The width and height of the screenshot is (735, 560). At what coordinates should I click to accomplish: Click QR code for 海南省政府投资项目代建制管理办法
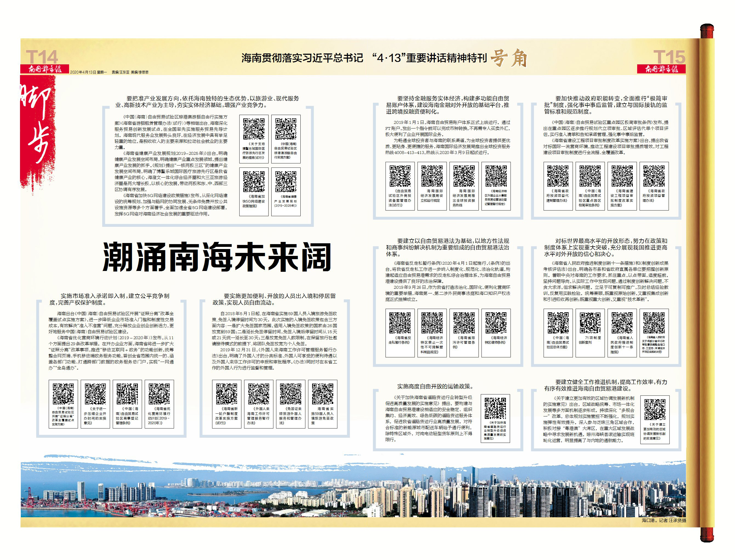(x=558, y=176)
